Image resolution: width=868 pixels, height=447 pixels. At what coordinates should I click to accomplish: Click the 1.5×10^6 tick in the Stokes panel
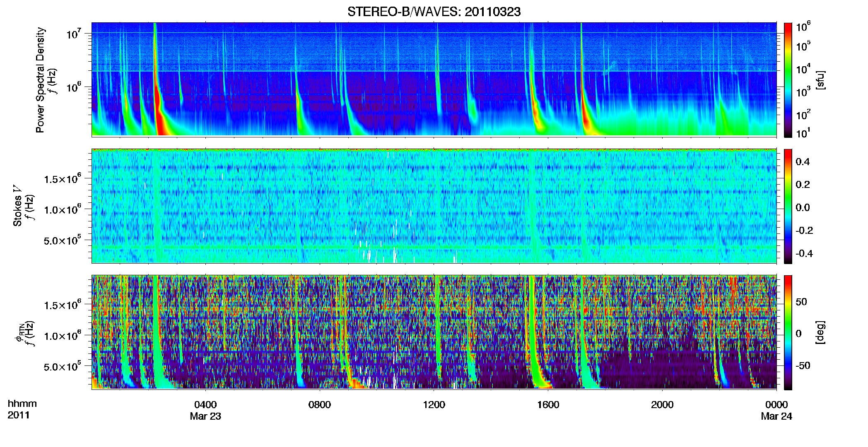(63, 179)
